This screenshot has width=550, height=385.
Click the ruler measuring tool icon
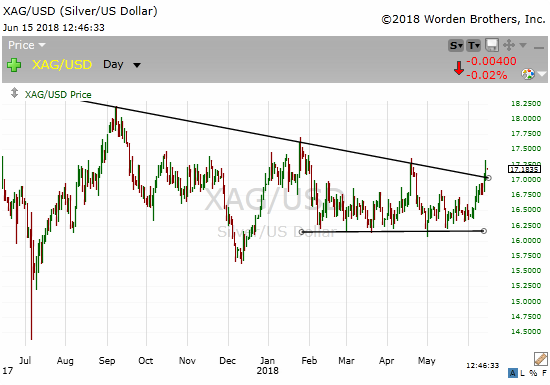pos(541,359)
